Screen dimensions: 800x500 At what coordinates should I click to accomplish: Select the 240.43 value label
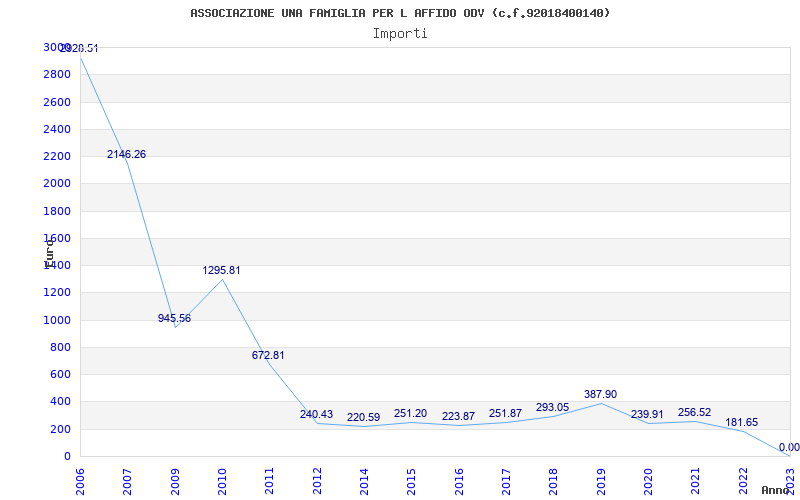coord(316,414)
